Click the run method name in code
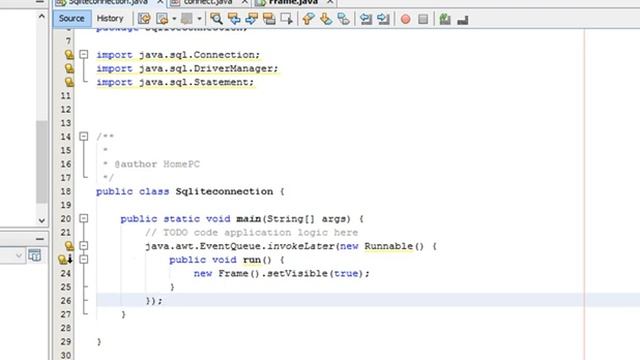This screenshot has width=640, height=360. point(252,260)
